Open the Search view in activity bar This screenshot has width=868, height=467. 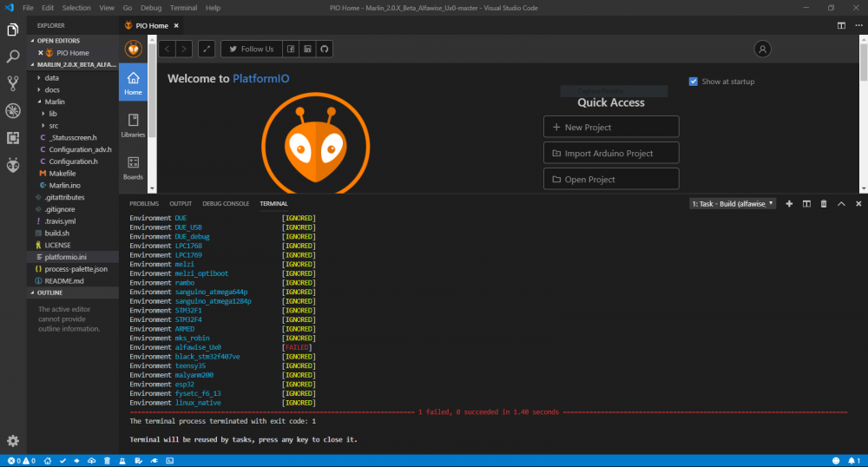pyautogui.click(x=13, y=56)
